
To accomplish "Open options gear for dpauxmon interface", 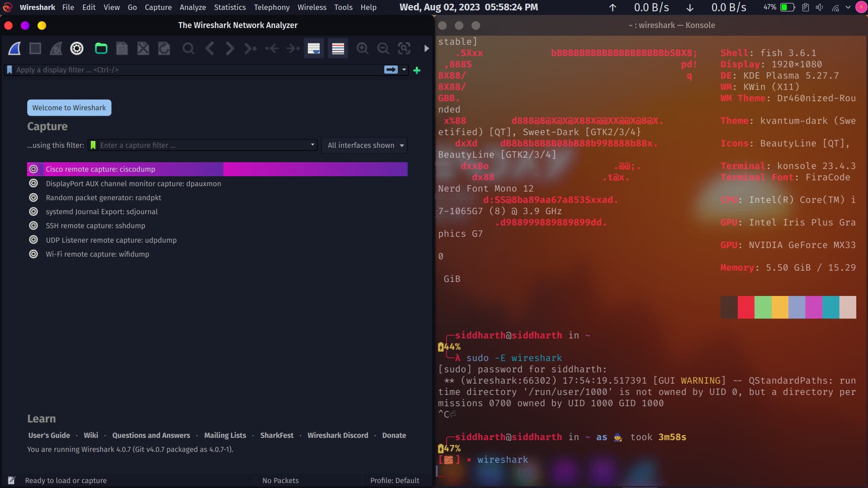I will click(33, 183).
